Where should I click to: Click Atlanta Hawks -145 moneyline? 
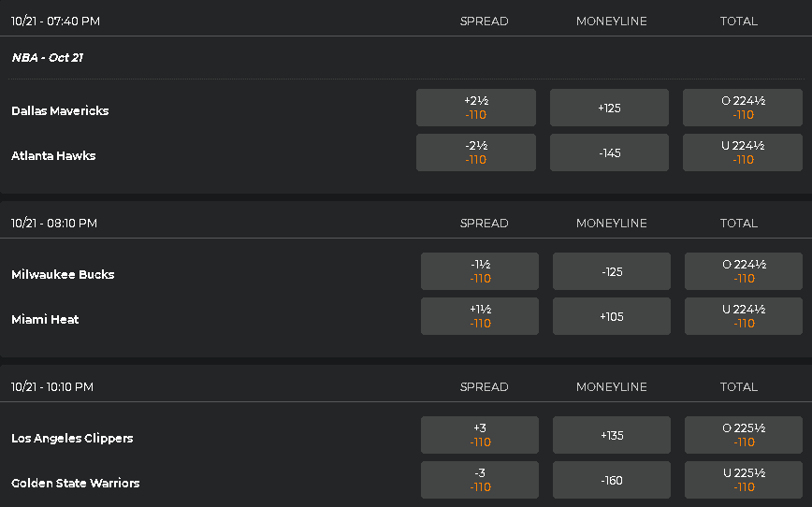(x=609, y=152)
